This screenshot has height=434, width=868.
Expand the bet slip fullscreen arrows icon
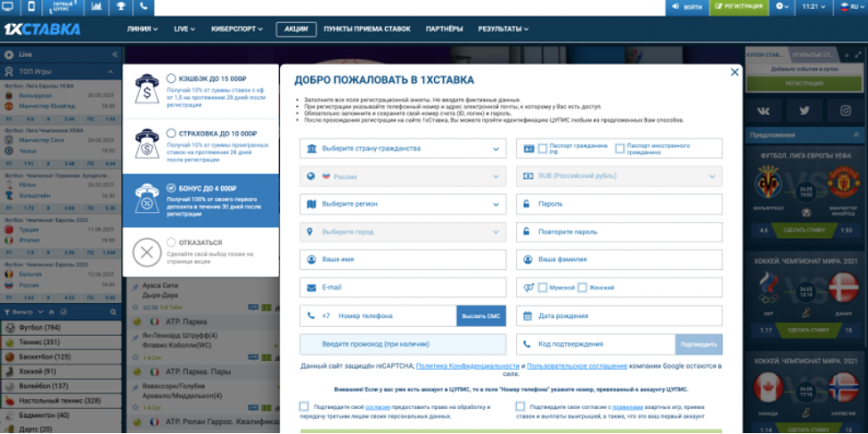click(x=858, y=54)
